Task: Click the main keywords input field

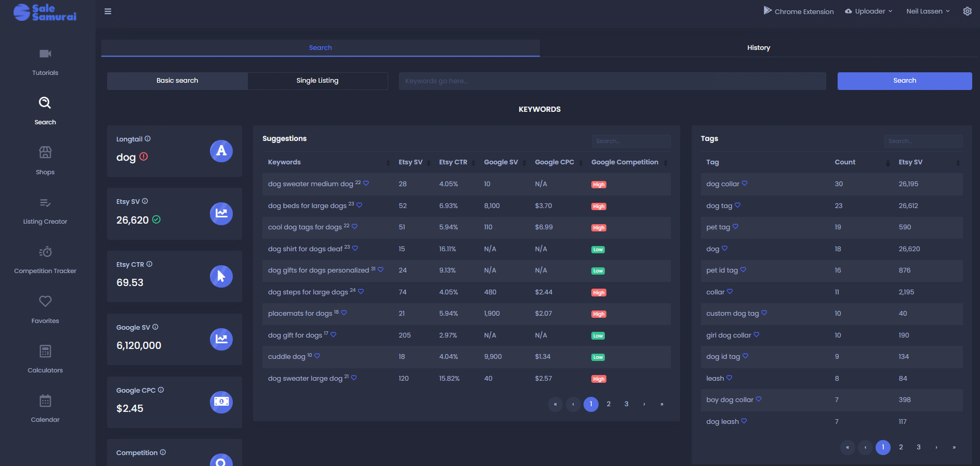Action: point(612,81)
